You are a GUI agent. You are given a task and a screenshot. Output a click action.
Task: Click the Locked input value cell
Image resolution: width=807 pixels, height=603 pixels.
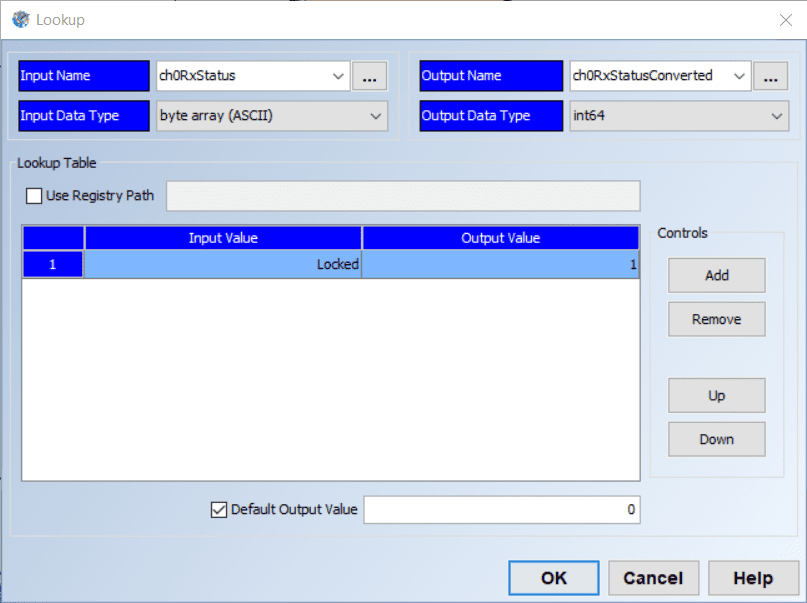tap(223, 264)
